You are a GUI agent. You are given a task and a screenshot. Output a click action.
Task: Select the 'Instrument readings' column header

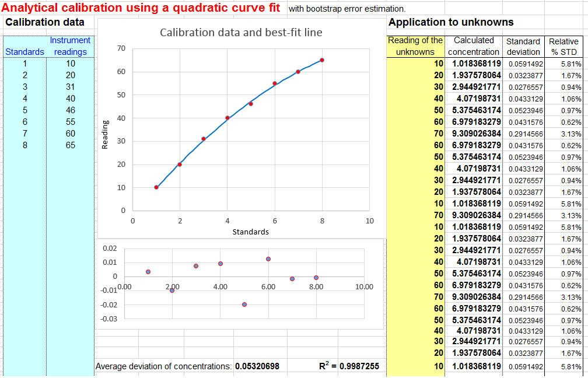(70, 47)
